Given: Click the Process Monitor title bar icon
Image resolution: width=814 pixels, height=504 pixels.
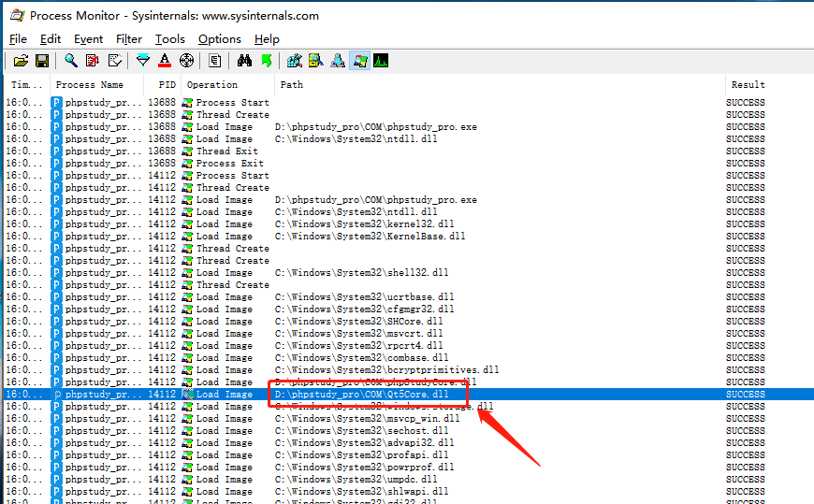Looking at the screenshot, I should 17,16.
